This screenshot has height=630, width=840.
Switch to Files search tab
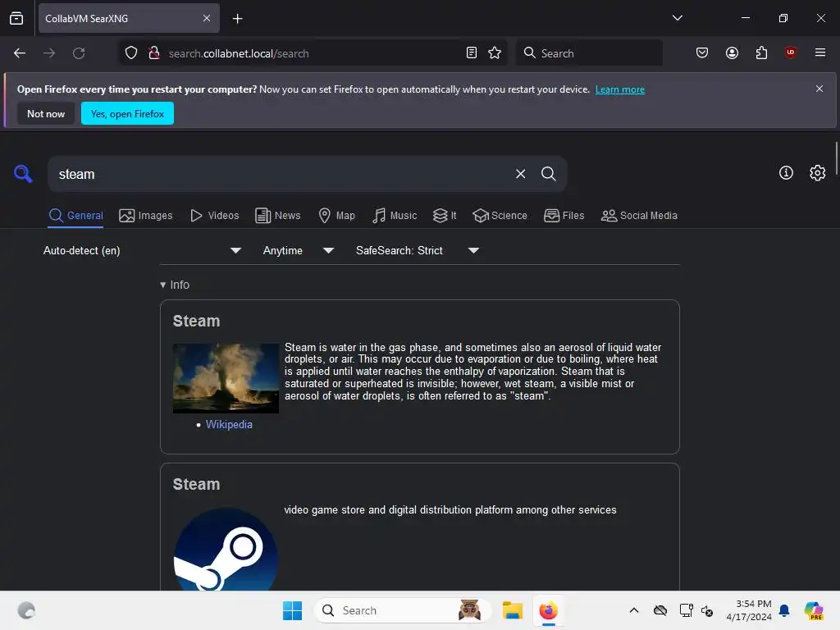[564, 216]
